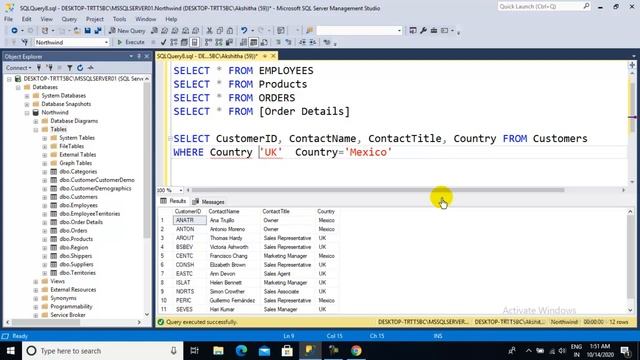Open the Northwind database dropdown
This screenshot has height=360, width=640.
coord(106,42)
